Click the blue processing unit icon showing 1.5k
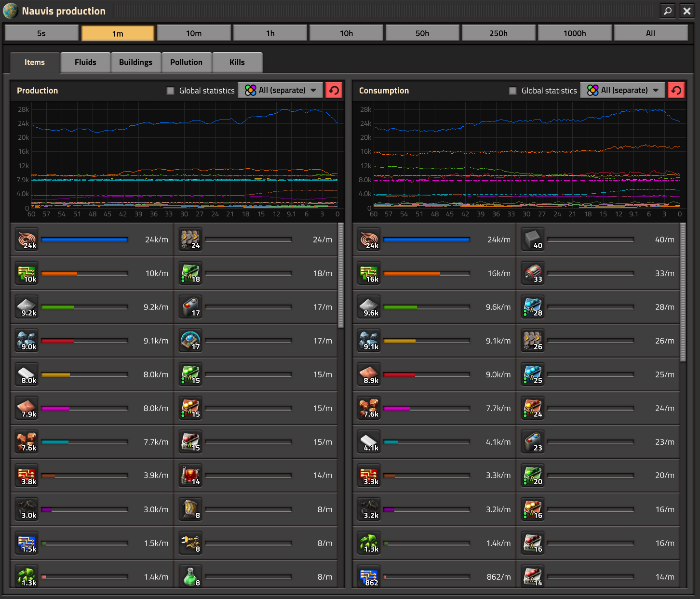This screenshot has height=599, width=700. click(27, 543)
